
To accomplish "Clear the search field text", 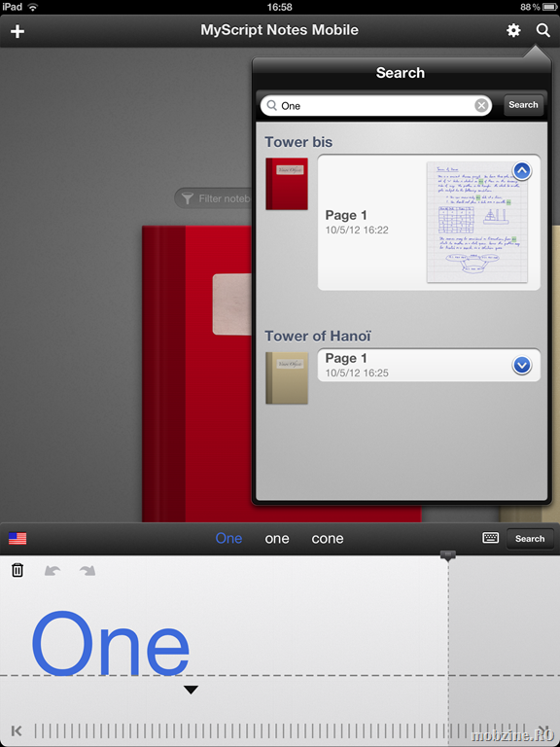I will (481, 105).
